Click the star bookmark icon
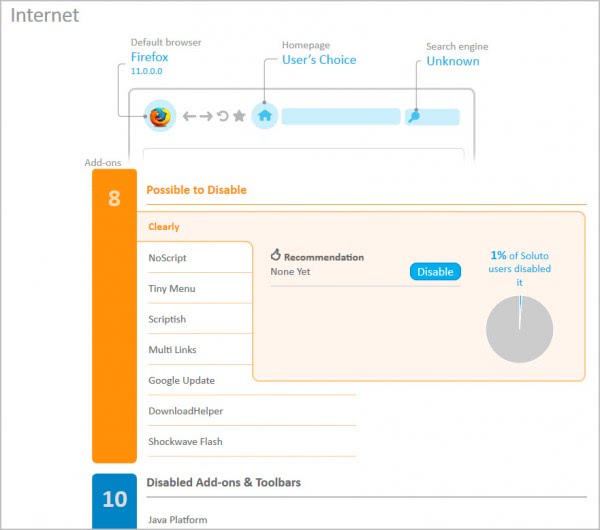 (x=239, y=115)
